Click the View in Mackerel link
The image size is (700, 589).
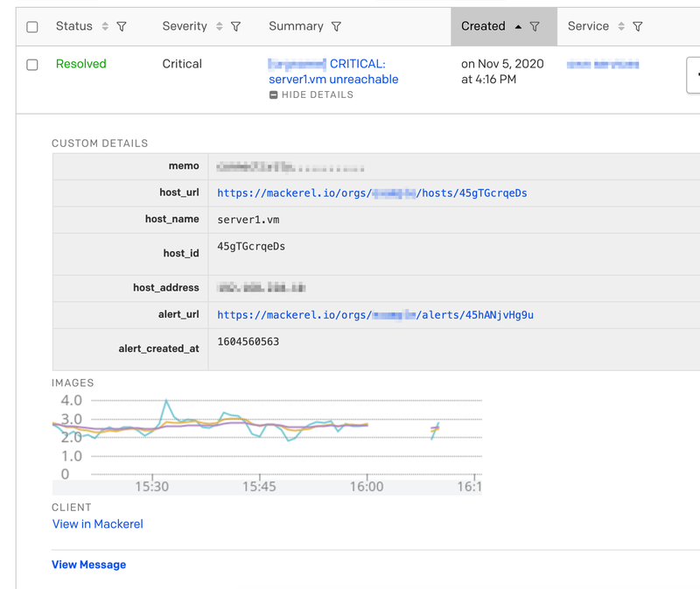98,524
